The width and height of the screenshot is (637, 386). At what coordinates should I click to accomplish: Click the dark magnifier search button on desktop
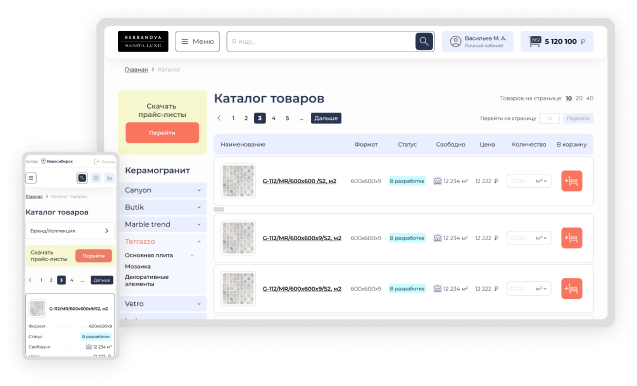click(x=424, y=41)
